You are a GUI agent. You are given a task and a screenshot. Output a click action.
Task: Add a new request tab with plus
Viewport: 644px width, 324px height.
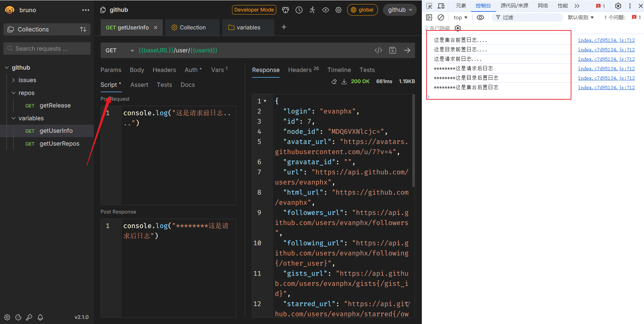(x=284, y=27)
